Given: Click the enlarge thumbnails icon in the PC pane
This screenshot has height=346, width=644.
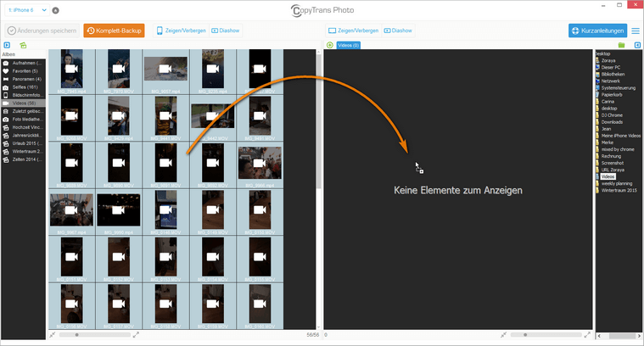Looking at the screenshot, I should 587,335.
